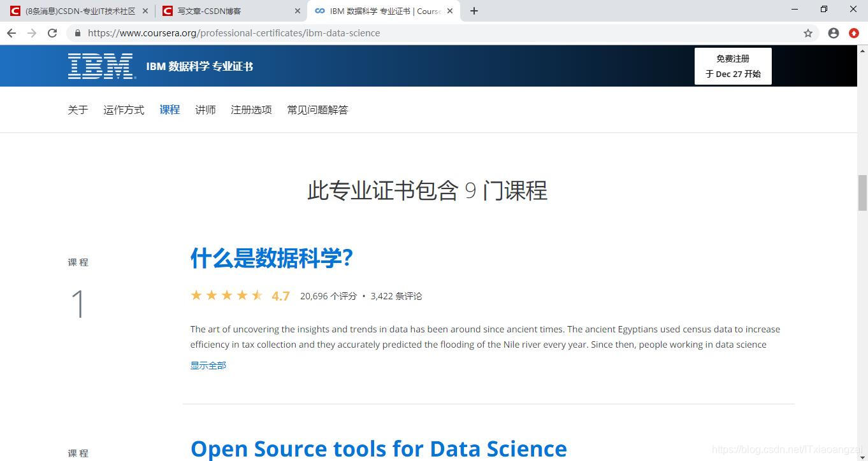Image resolution: width=868 pixels, height=461 pixels.
Task: Expand description with 显示全部 link
Action: pos(208,365)
